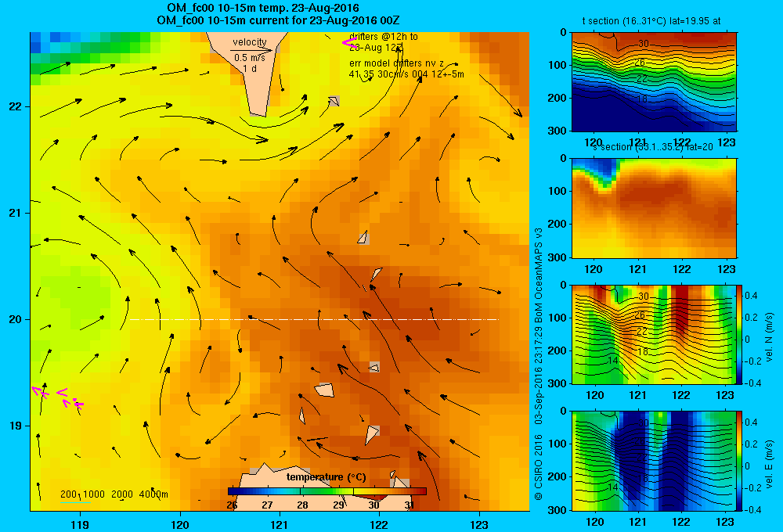Click the 'drifters @12h to' annotation
This screenshot has width=783, height=532.
384,37
